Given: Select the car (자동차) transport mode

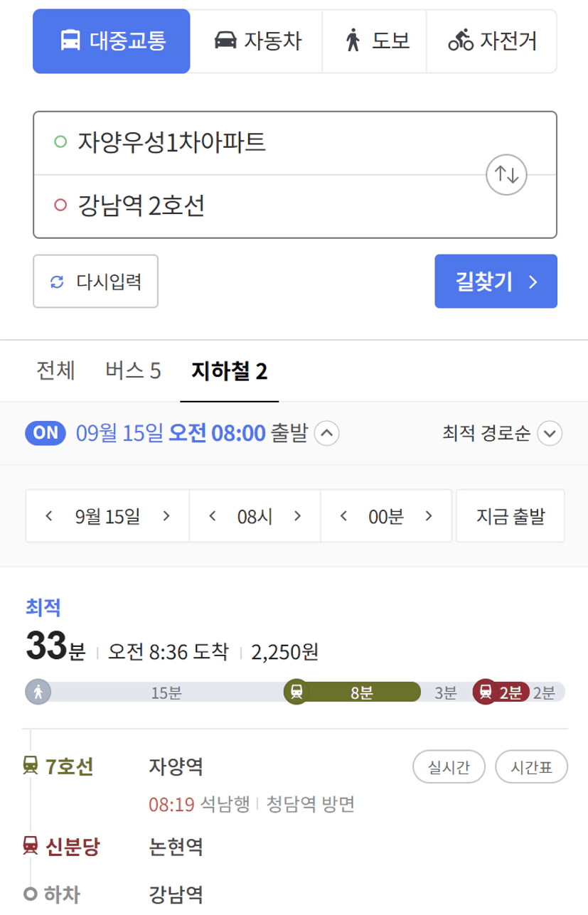Looking at the screenshot, I should tap(257, 41).
